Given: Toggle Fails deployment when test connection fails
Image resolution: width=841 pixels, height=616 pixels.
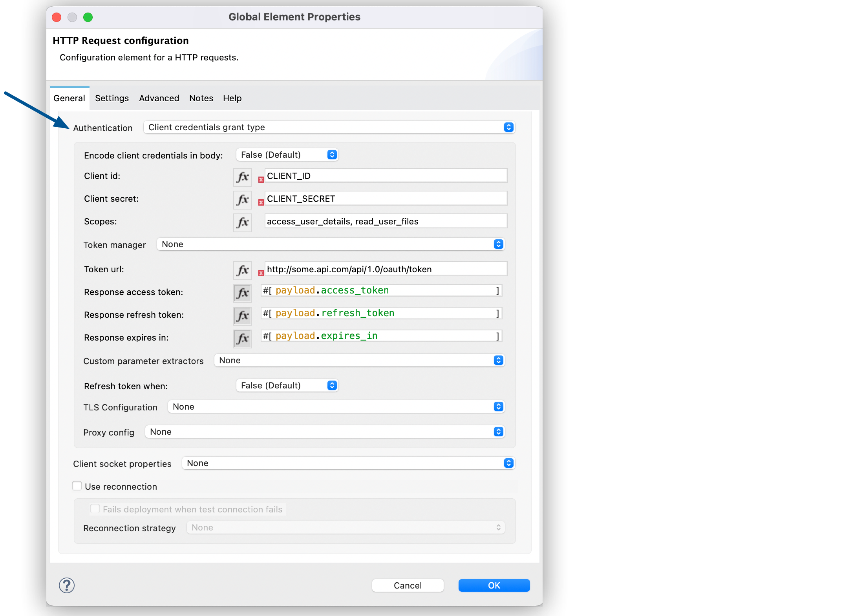Looking at the screenshot, I should tap(94, 510).
